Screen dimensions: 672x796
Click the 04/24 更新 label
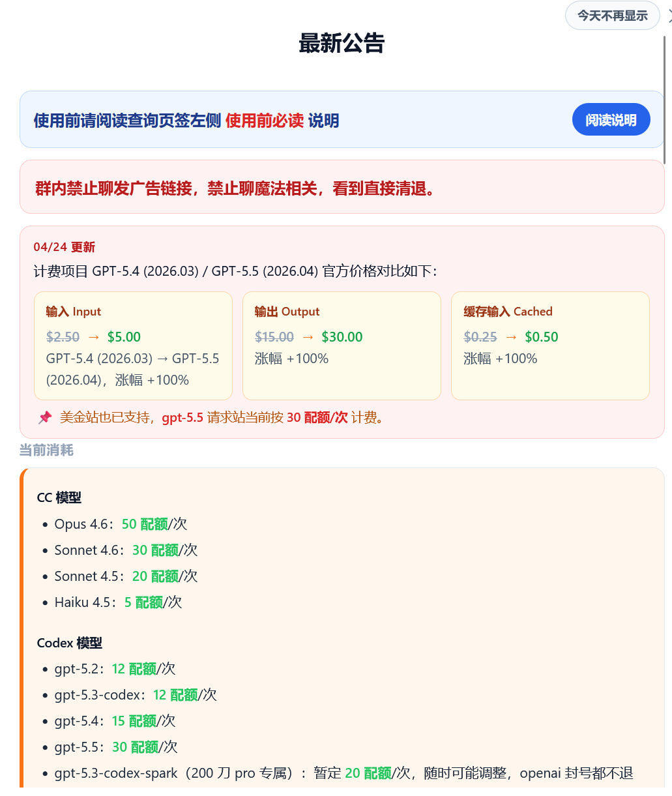point(65,247)
